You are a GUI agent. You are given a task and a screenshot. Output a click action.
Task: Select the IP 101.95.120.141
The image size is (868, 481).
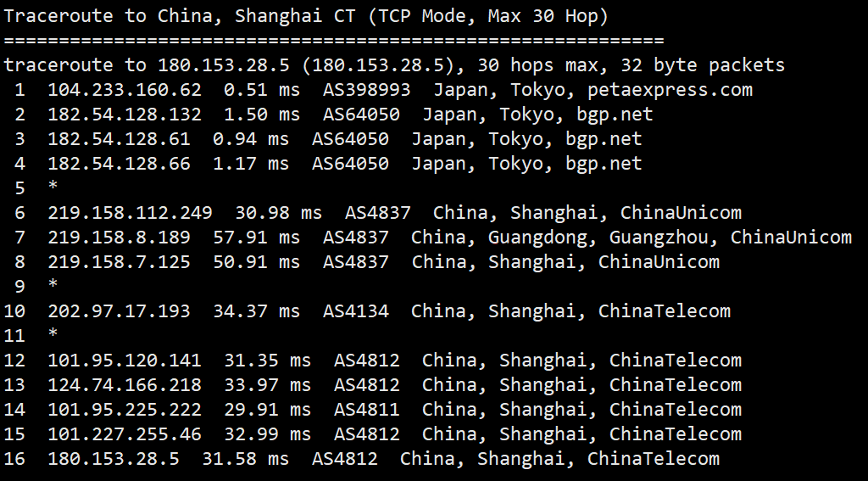tap(125, 360)
